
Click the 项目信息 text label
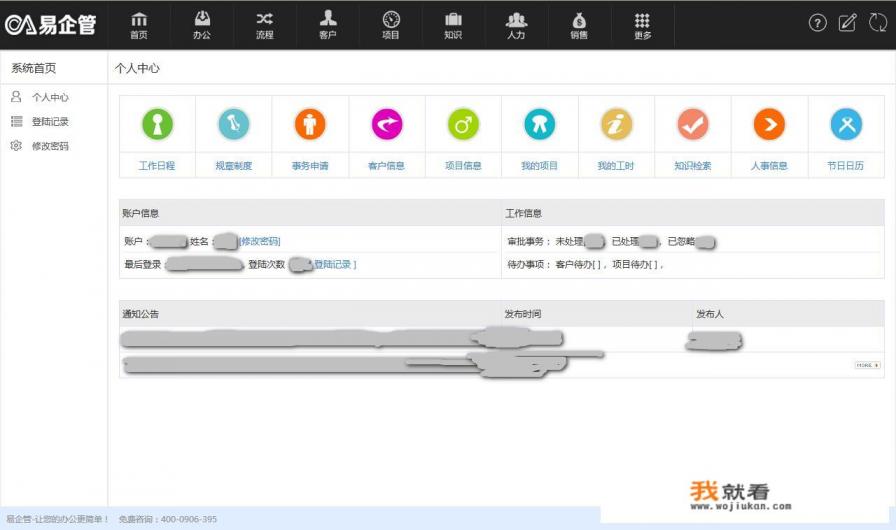pyautogui.click(x=463, y=166)
